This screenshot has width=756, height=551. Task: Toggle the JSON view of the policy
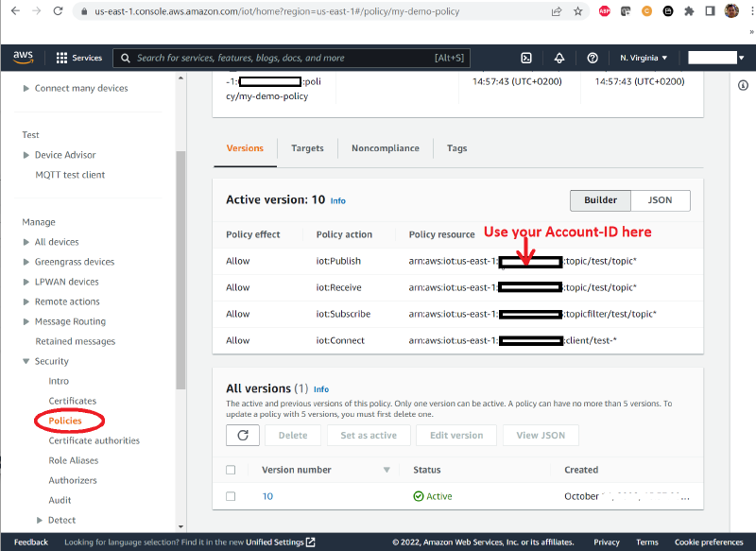(x=660, y=200)
